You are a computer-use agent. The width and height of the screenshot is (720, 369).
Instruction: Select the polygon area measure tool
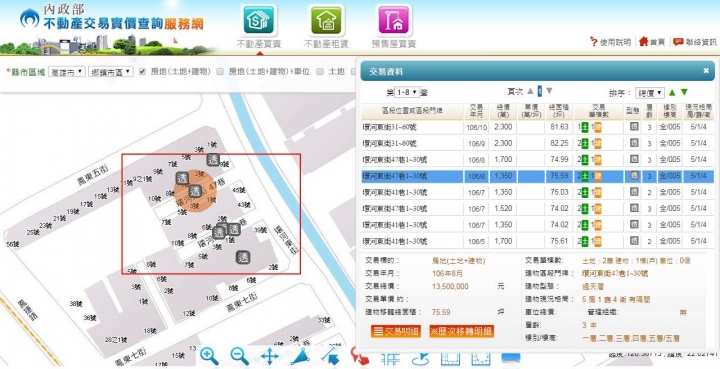[x=300, y=357]
